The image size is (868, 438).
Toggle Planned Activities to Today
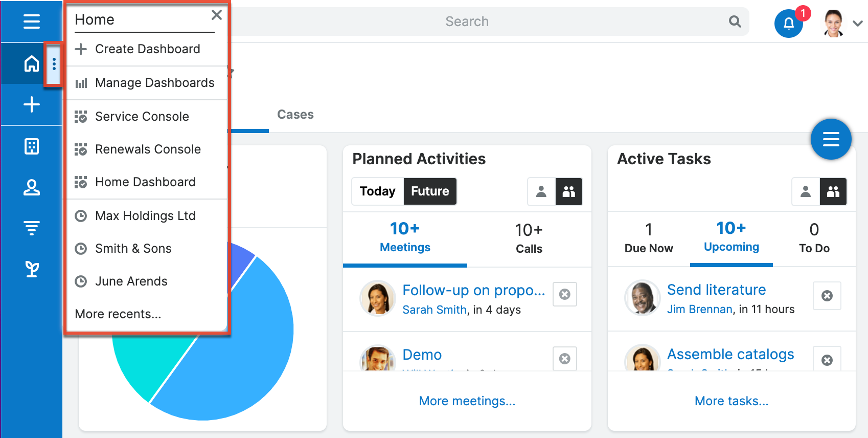point(378,191)
